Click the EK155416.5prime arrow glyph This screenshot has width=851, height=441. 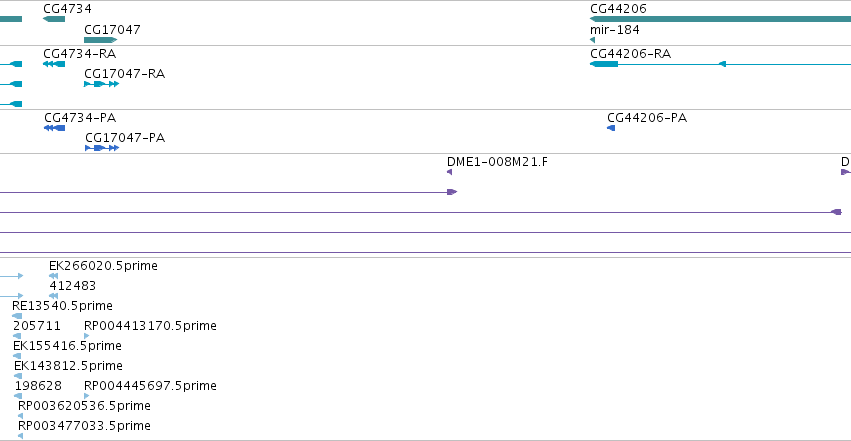coord(17,356)
